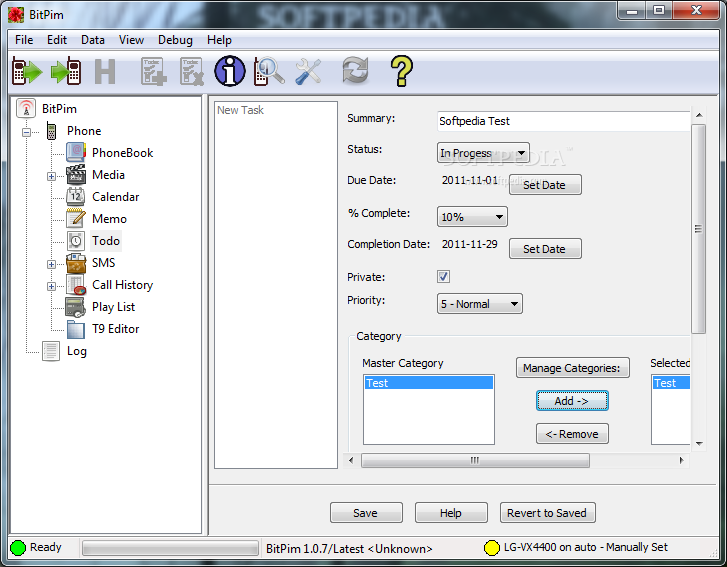727x567 pixels.
Task: Open the blue phone info icon
Action: pyautogui.click(x=230, y=71)
